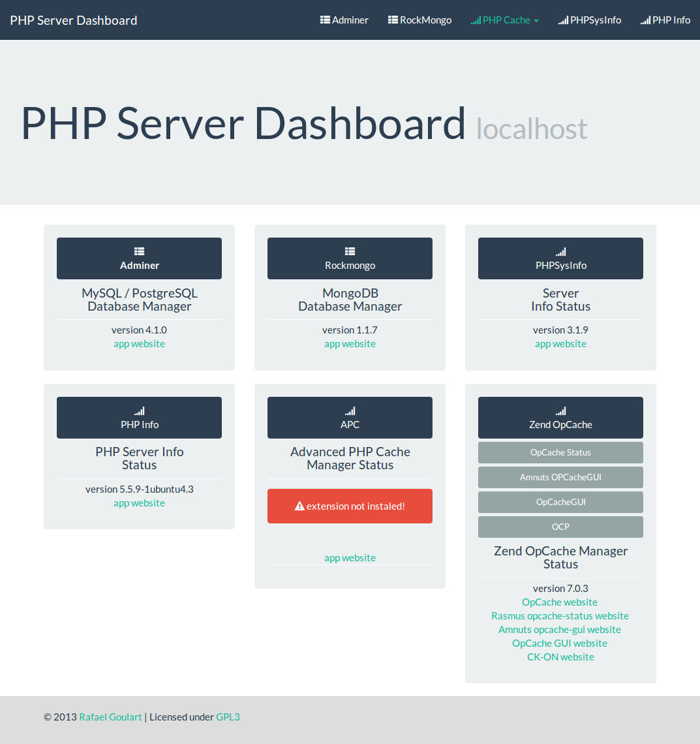This screenshot has width=700, height=744.
Task: Open PHP Info from the top navigation
Action: pos(665,20)
